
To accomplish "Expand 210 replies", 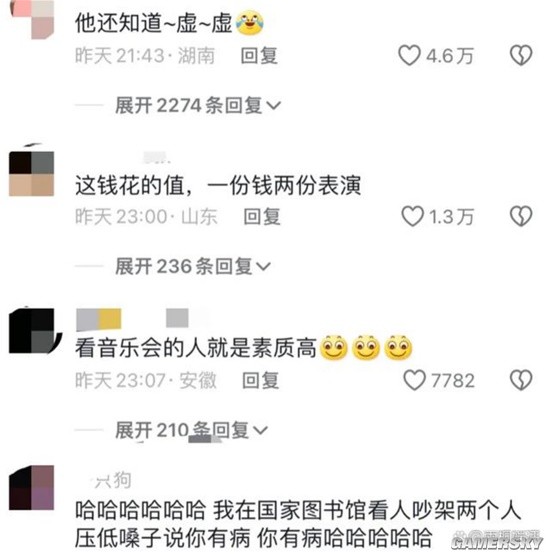I will point(191,430).
